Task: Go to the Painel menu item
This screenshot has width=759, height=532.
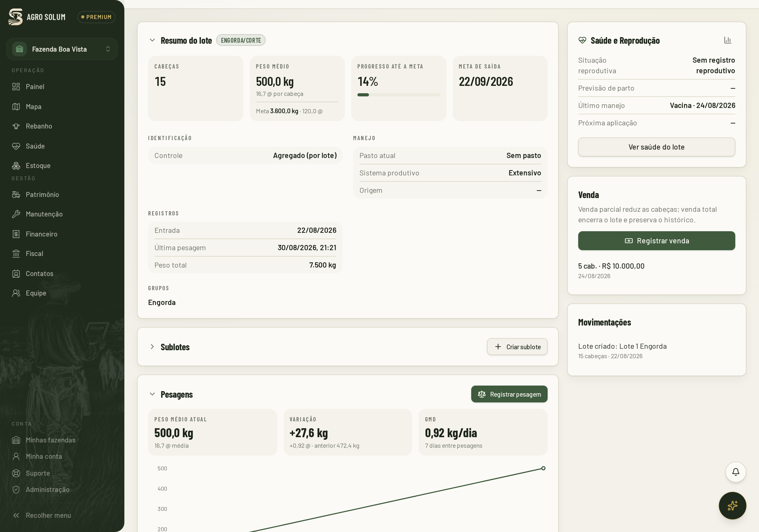Action: click(62, 87)
